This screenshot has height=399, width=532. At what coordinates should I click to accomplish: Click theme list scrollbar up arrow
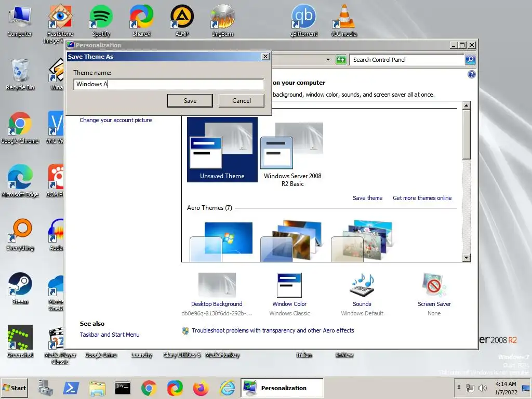click(466, 105)
